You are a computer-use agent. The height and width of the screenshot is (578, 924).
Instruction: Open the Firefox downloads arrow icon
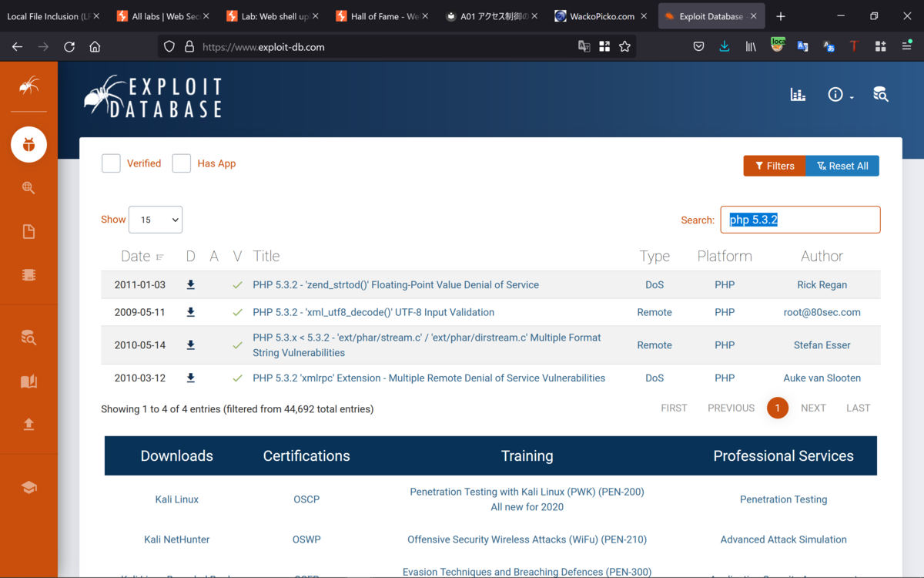724,47
